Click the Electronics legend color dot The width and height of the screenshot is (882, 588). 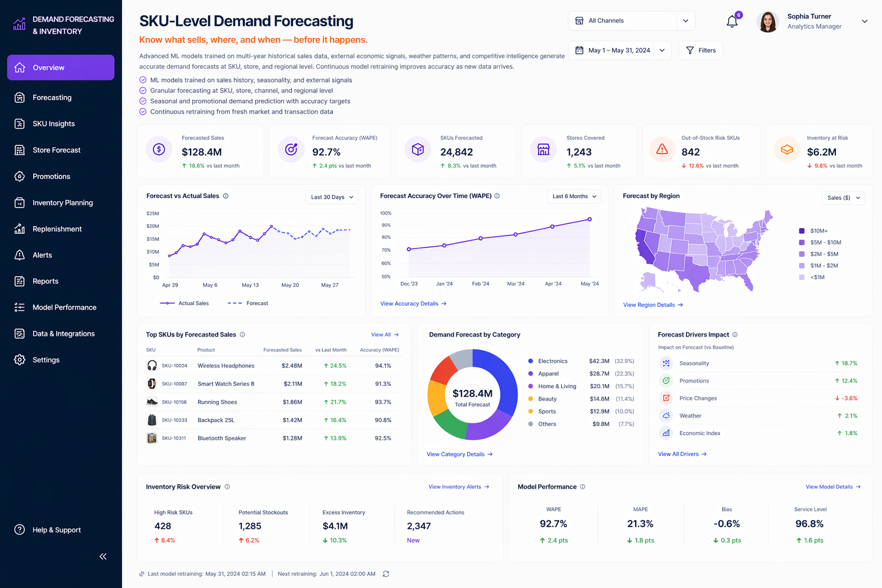pyautogui.click(x=530, y=361)
